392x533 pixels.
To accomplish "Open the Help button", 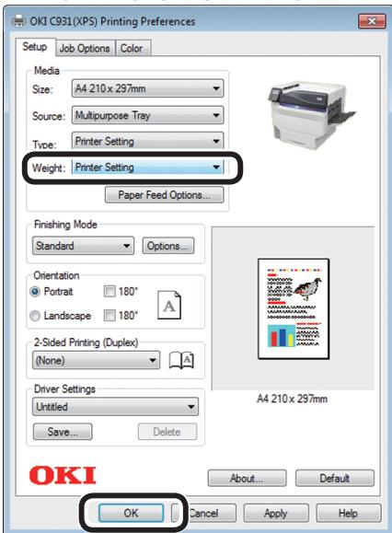I will tap(349, 513).
